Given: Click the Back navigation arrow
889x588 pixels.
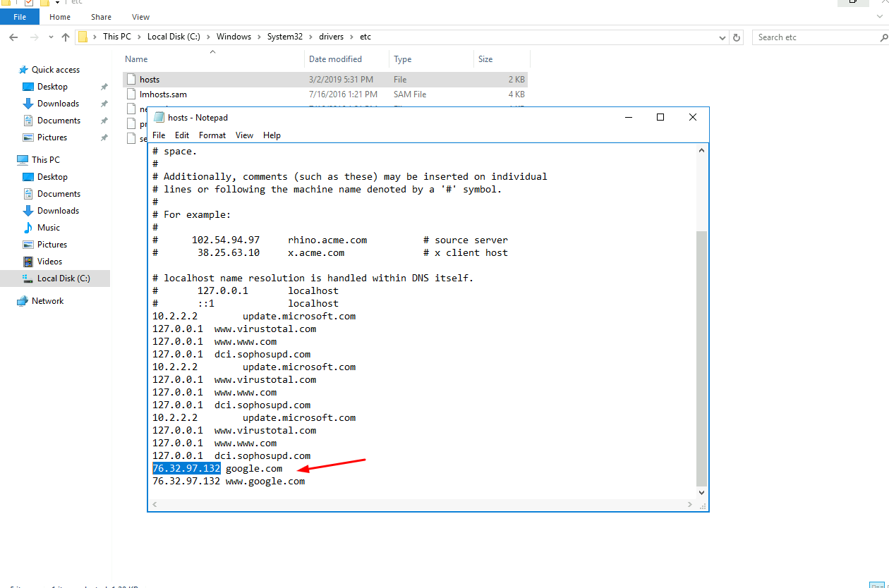Looking at the screenshot, I should (14, 37).
